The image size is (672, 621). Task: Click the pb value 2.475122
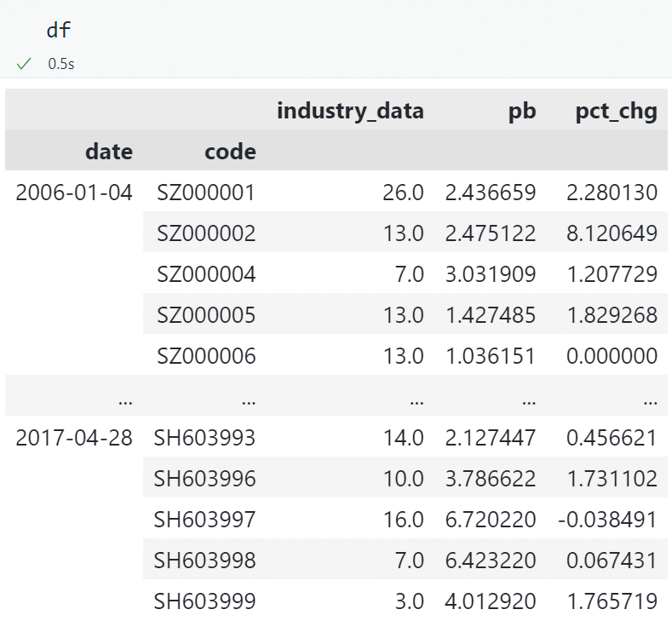[x=491, y=233]
